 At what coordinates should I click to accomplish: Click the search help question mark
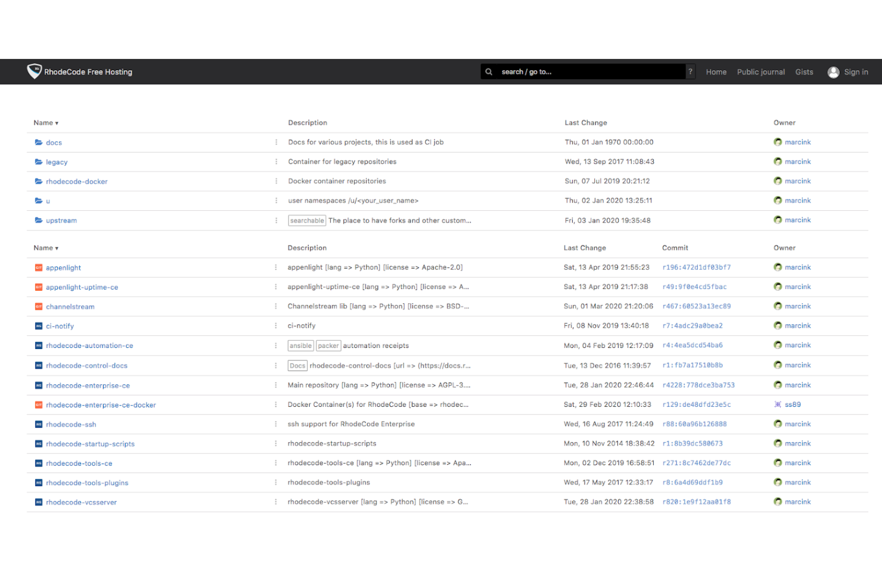(x=690, y=71)
